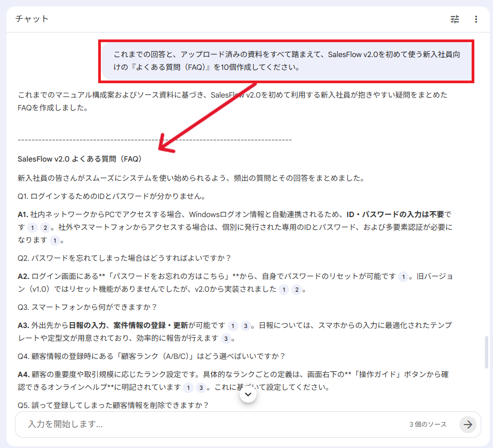Click the intro sentence 新入社員の皆さんがスムーズに
This screenshot has width=493, height=448.
coord(192,178)
